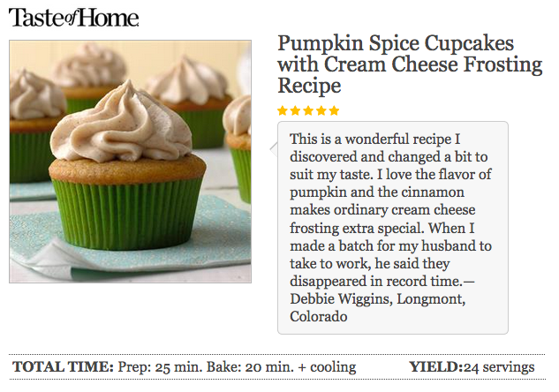Pick the fourth rating star
The width and height of the screenshot is (559, 392).
321,110
